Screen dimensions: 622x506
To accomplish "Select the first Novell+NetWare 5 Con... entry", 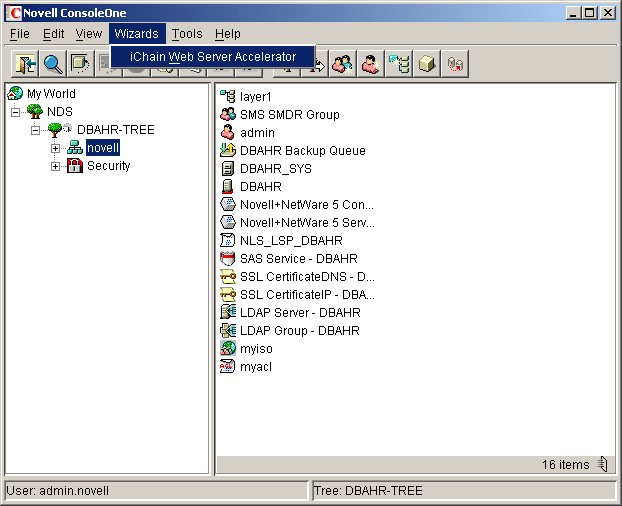I will coord(307,204).
